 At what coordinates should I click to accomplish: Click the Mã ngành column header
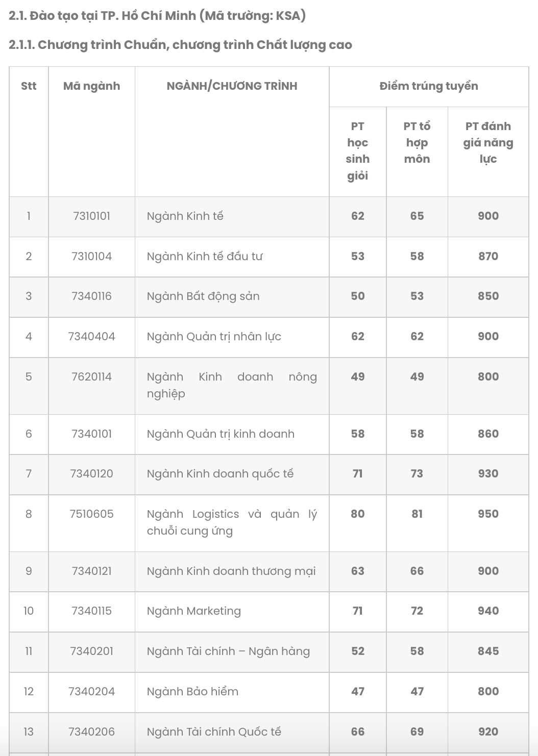pyautogui.click(x=92, y=86)
